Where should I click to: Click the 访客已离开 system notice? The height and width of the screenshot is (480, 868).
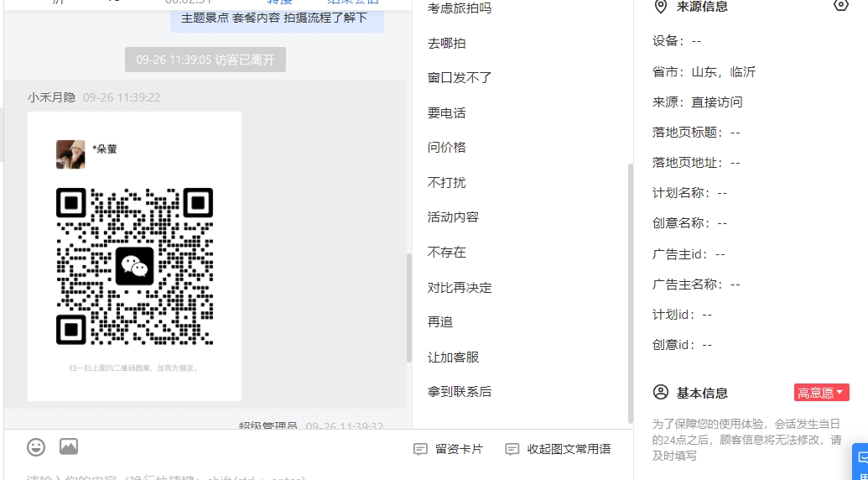(205, 60)
